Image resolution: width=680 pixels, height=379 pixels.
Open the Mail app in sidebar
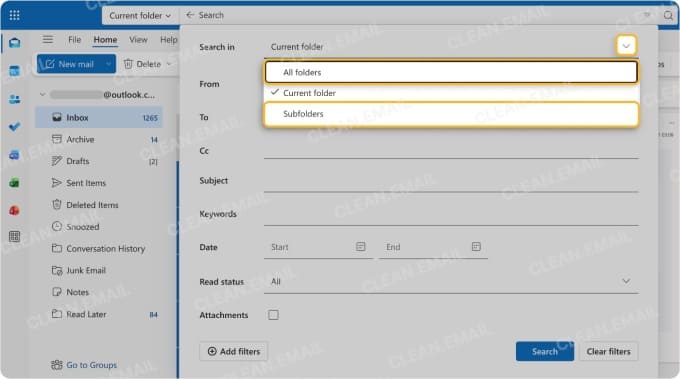coord(14,42)
